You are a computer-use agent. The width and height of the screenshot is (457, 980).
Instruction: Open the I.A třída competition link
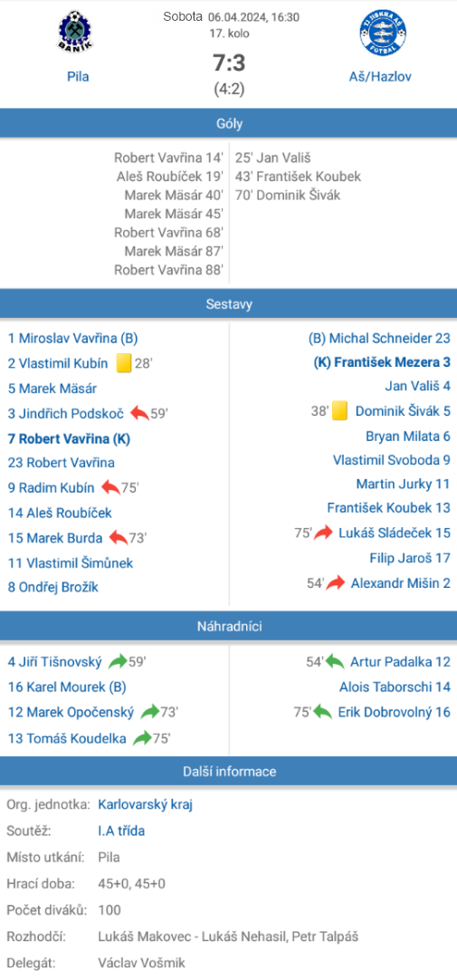coord(121,831)
